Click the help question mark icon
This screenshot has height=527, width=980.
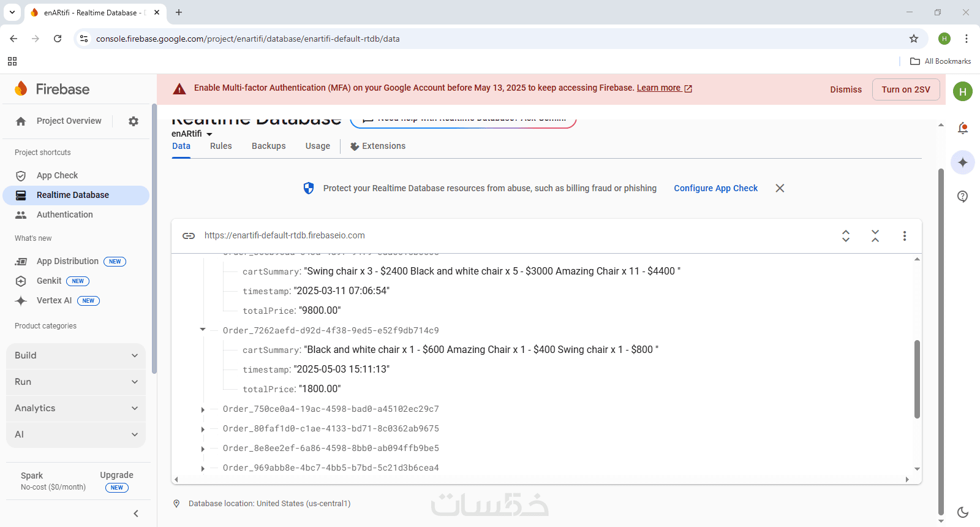pyautogui.click(x=963, y=197)
